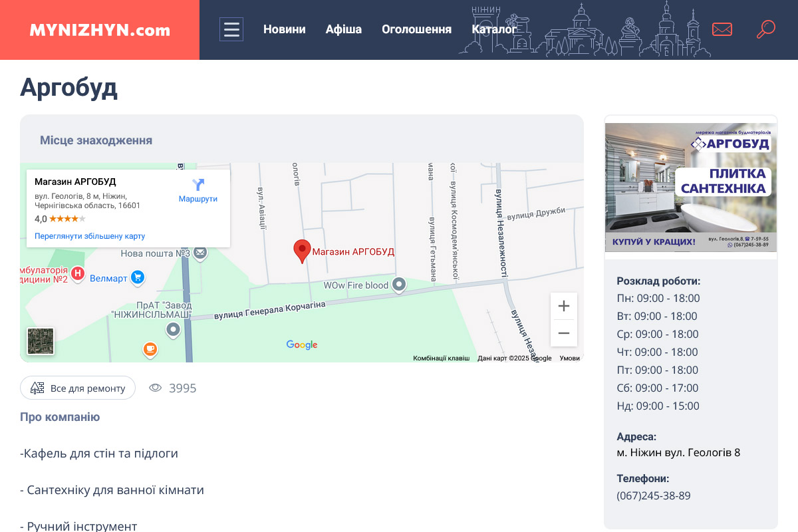Click Переглянути збільшену карту link
Viewport: 798px width, 532px height.
click(x=90, y=236)
